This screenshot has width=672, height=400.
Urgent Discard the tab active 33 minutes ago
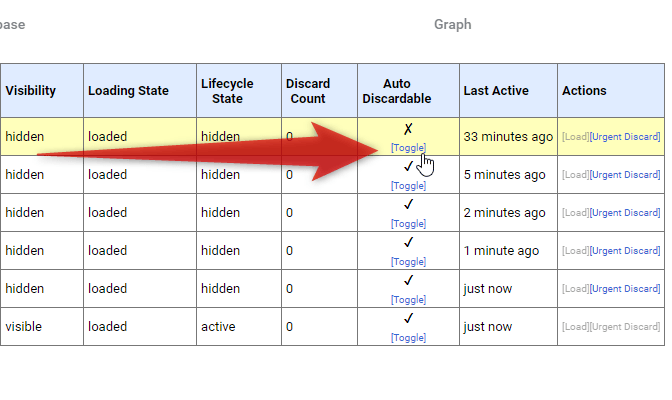pos(625,137)
